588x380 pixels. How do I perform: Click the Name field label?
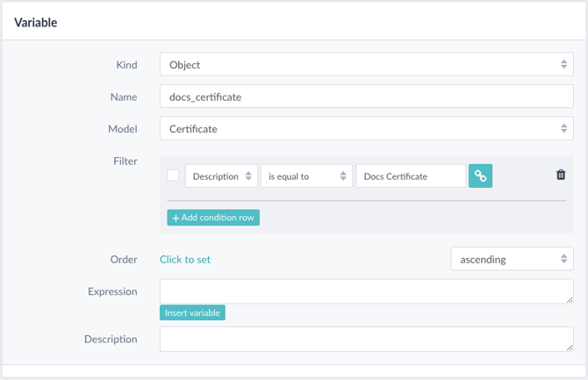(124, 97)
